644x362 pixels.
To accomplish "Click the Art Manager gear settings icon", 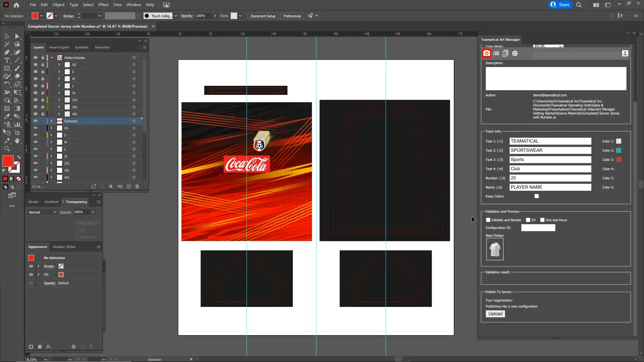I will [515, 53].
